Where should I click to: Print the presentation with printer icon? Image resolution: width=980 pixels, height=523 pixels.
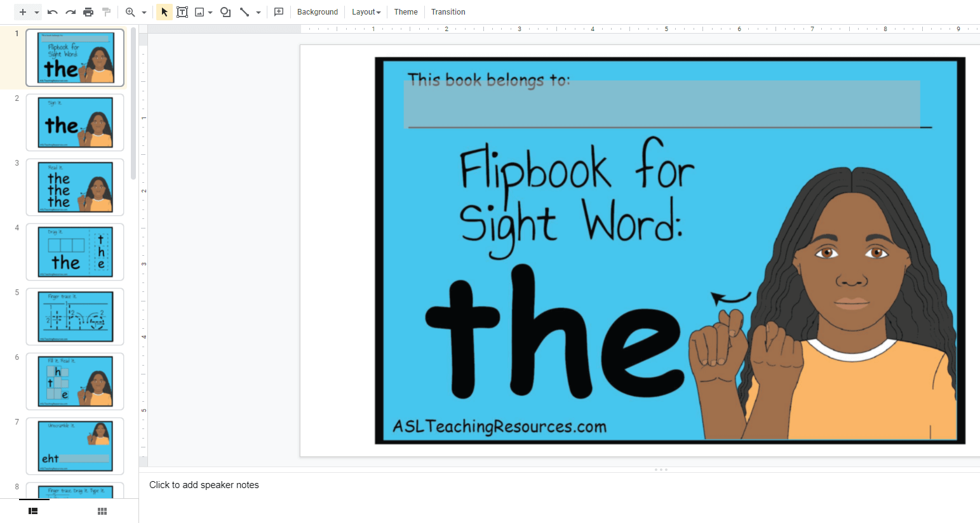click(88, 12)
